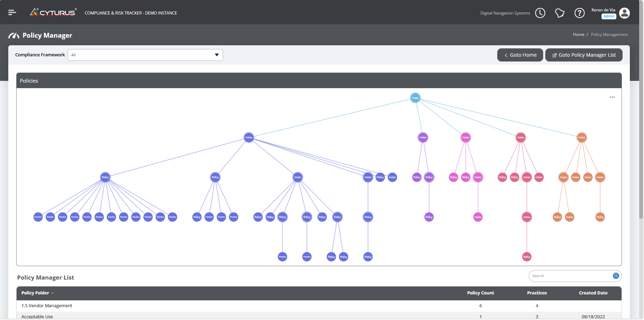Open the Compliance Framework dropdown
The width and height of the screenshot is (644, 320).
pos(145,55)
